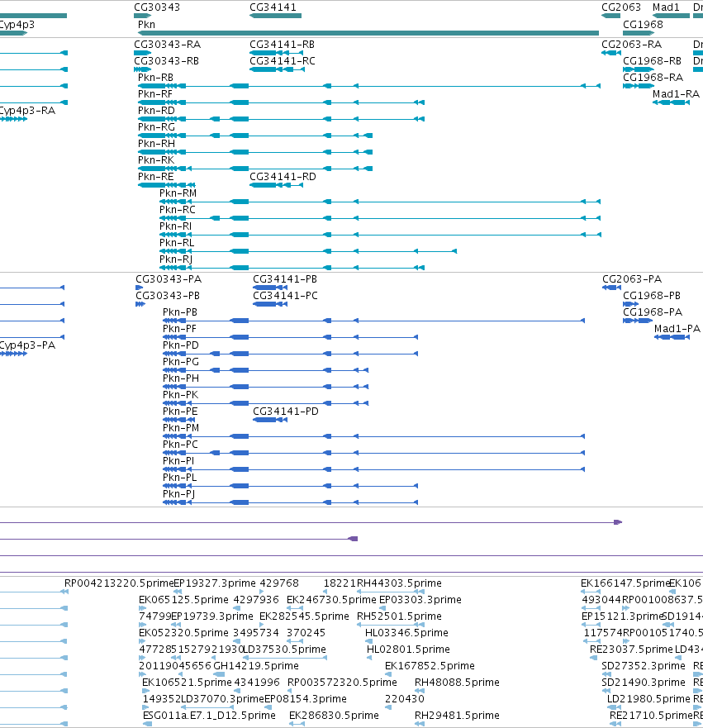The image size is (703, 728).
Task: Select EST RP003572320.5prime label
Action: click(343, 682)
